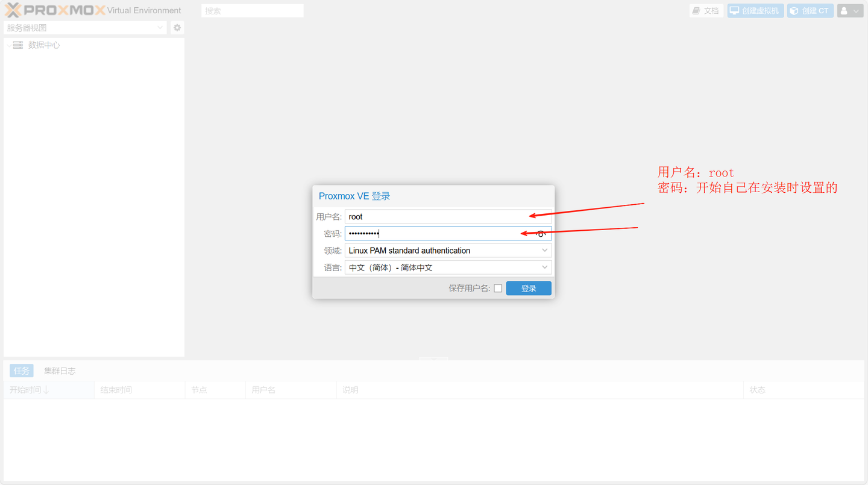Open the 服务器视图 view selector
868x485 pixels.
[85, 28]
